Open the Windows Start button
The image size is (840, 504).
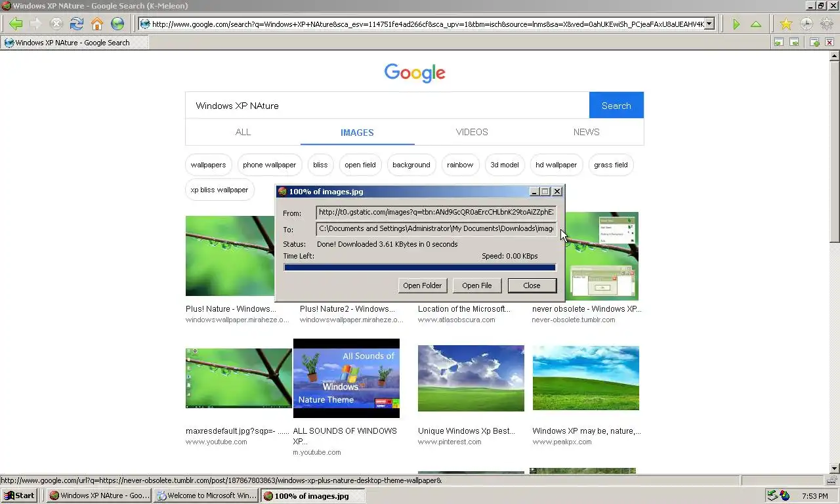18,495
